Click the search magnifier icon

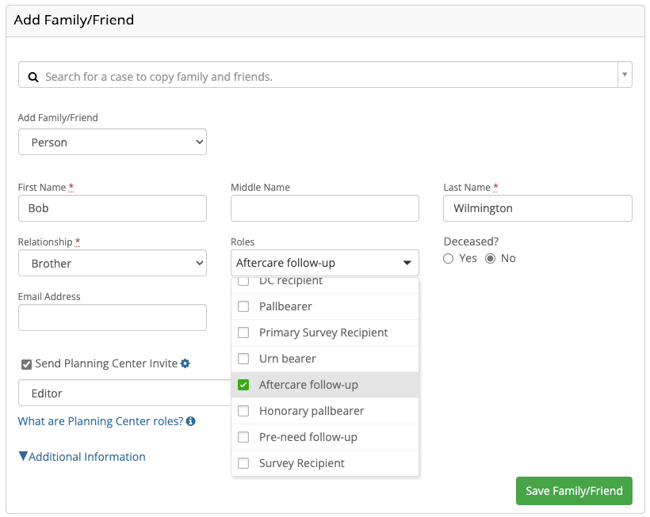33,77
